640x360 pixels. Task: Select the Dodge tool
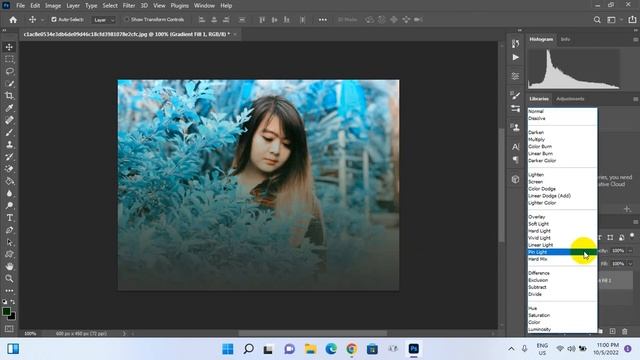(9, 206)
